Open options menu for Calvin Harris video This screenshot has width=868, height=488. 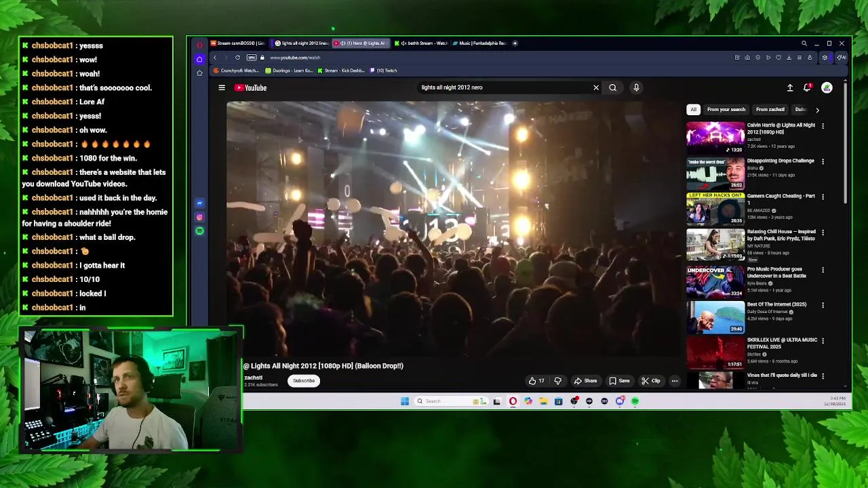[823, 126]
